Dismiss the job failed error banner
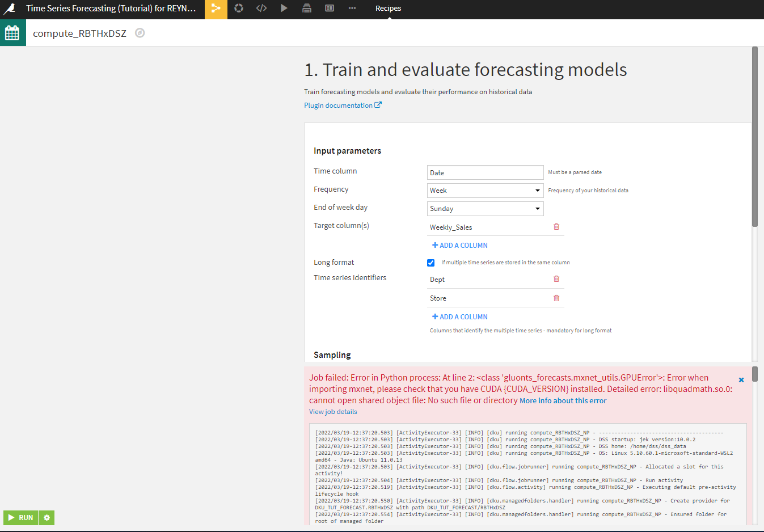Viewport: 764px width, 532px height. point(741,380)
